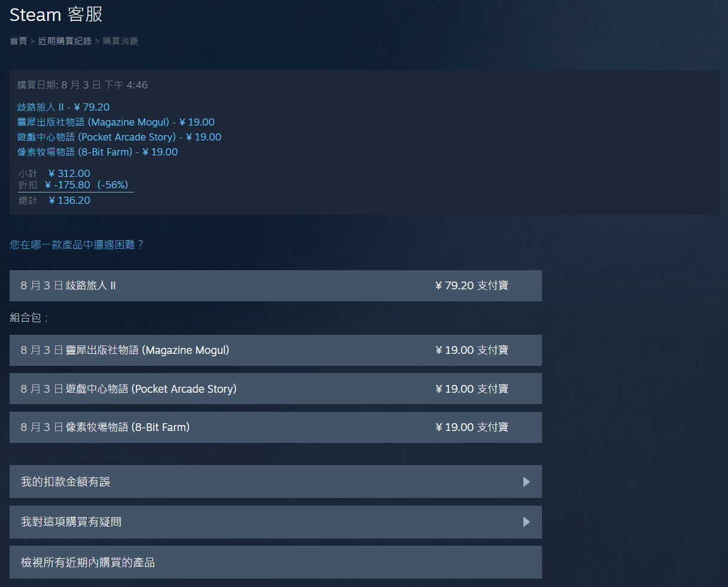The height and width of the screenshot is (587, 728).
Task: Select the 8月3日 歧路旅人 II product row
Action: click(276, 286)
